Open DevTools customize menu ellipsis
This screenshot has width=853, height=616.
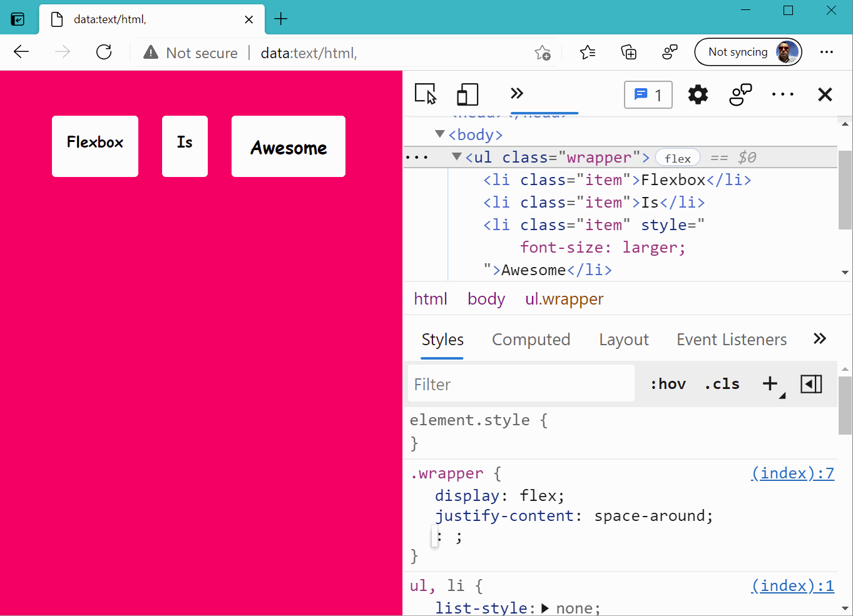coord(782,94)
